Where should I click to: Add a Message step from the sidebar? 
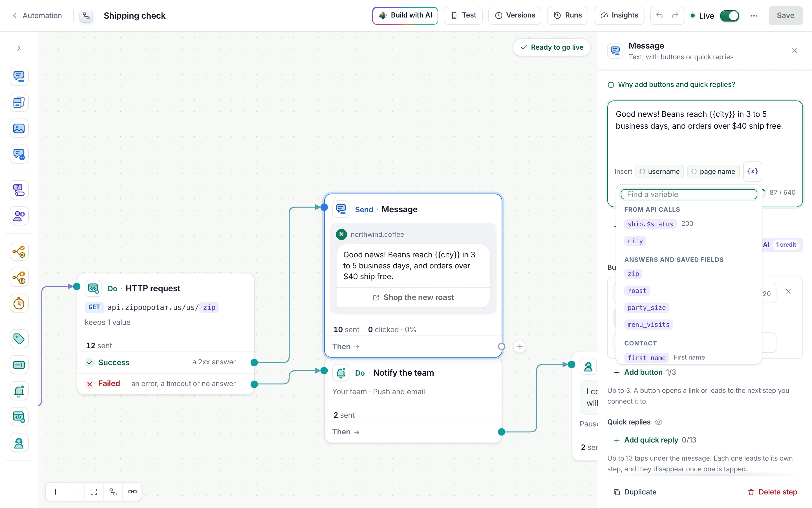(x=19, y=76)
